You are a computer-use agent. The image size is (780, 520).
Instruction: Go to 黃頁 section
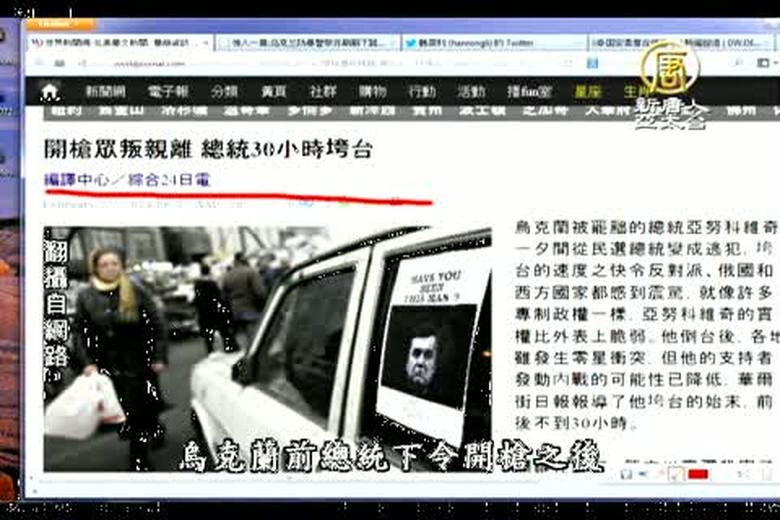coord(273,91)
